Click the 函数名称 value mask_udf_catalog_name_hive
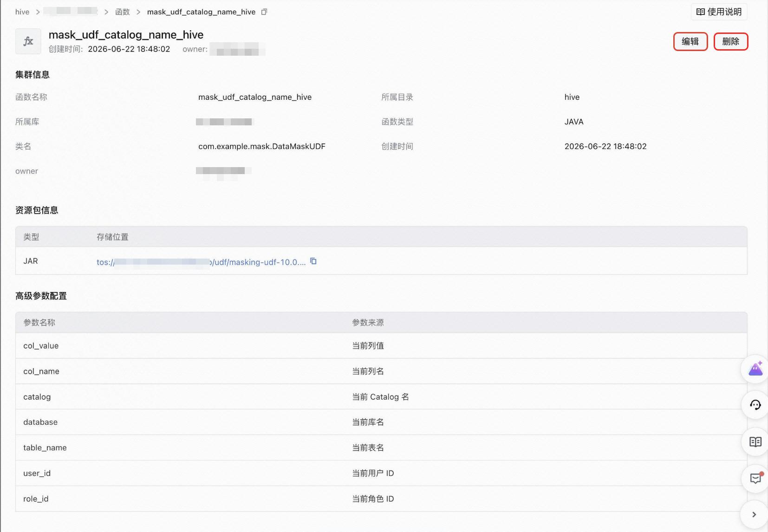This screenshot has width=768, height=532. tap(255, 97)
